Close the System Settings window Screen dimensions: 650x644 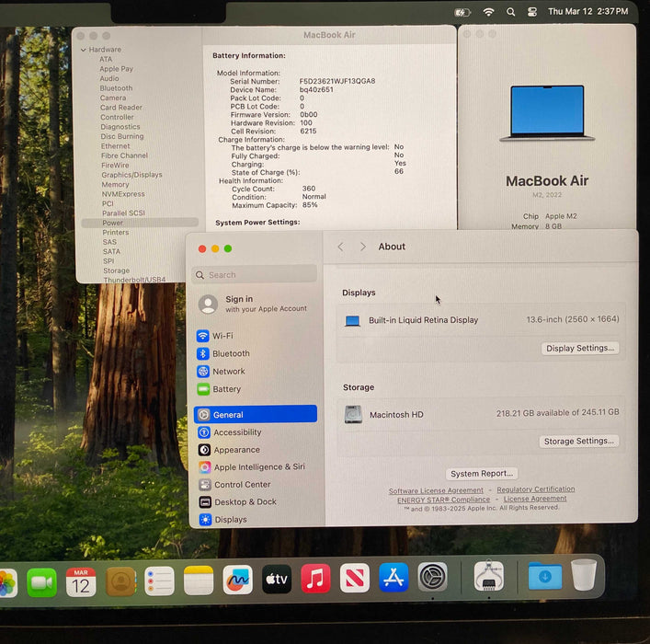click(x=202, y=248)
